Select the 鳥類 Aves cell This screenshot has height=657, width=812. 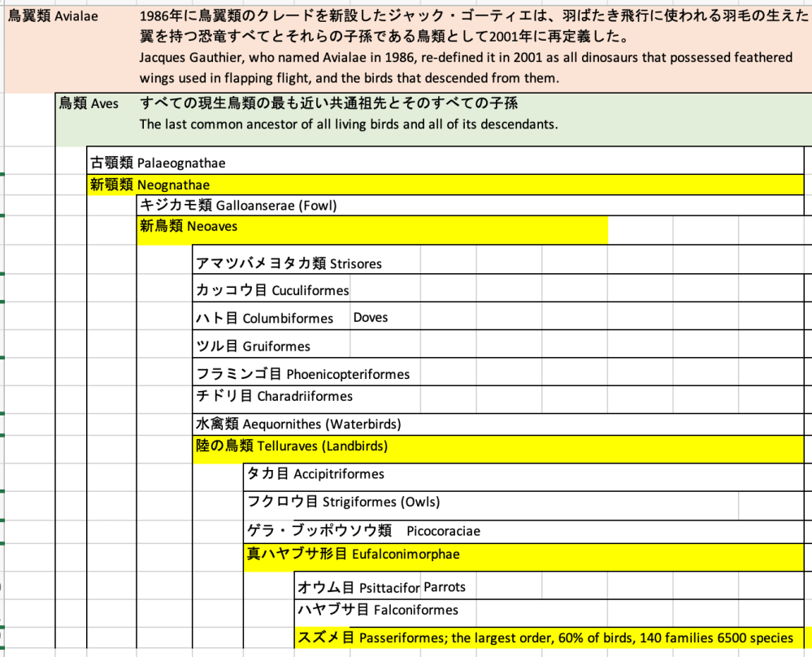(89, 103)
